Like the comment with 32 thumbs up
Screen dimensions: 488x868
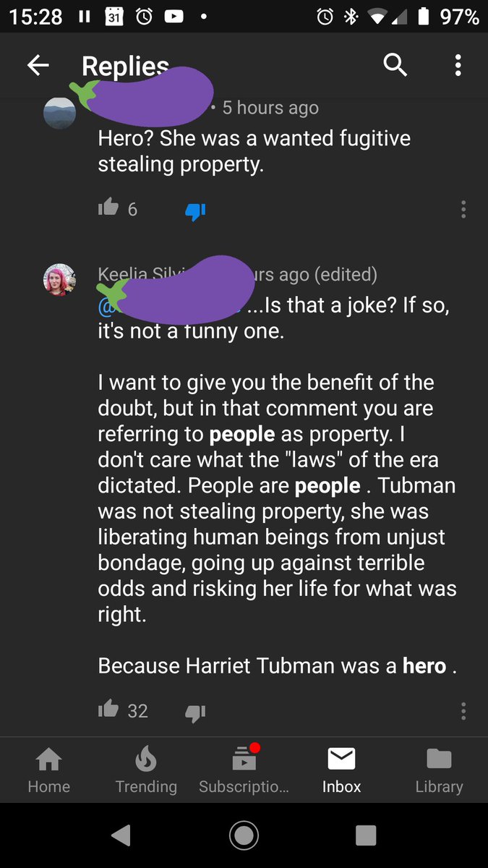click(108, 710)
